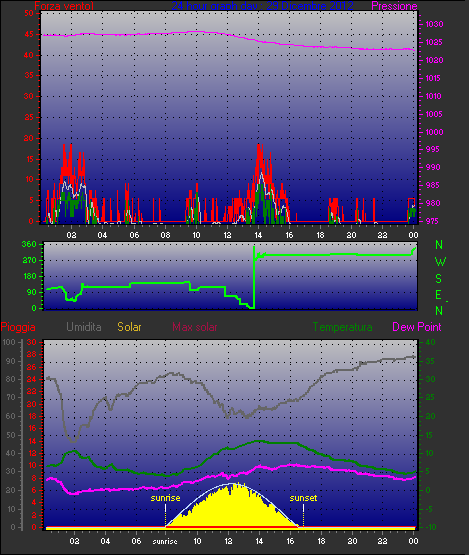The width and height of the screenshot is (469, 555).
Task: Select the Solar legend label
Action: (129, 327)
